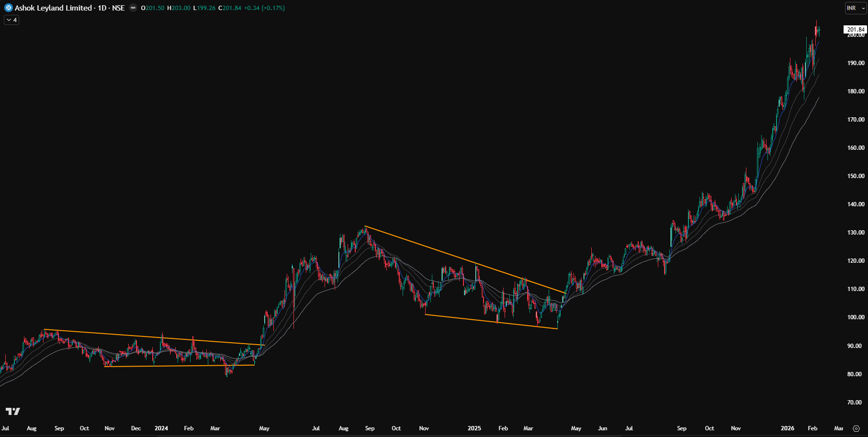Image resolution: width=868 pixels, height=437 pixels.
Task: Click the Ashok Leyland symbol logo icon
Action: pos(8,8)
